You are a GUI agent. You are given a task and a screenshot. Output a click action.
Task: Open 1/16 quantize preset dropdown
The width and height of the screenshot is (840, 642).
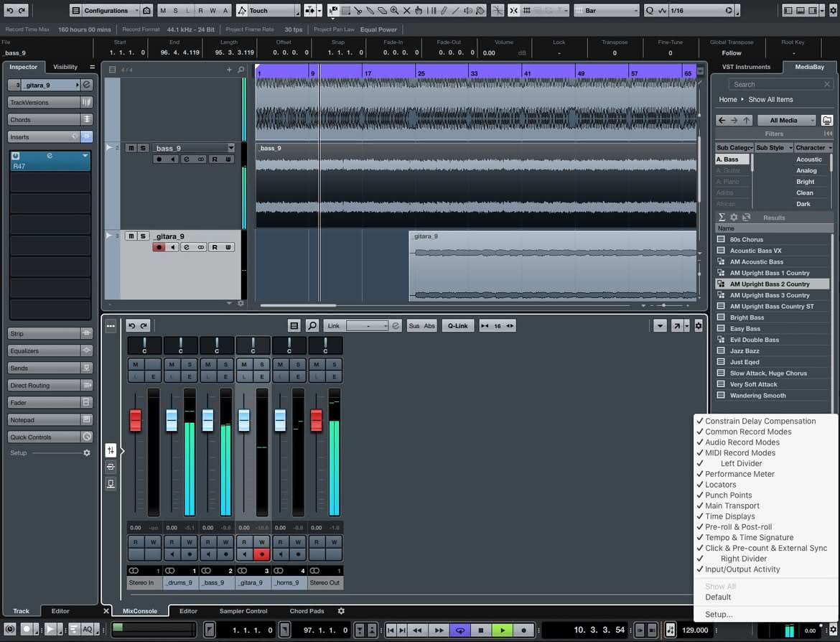tap(701, 10)
